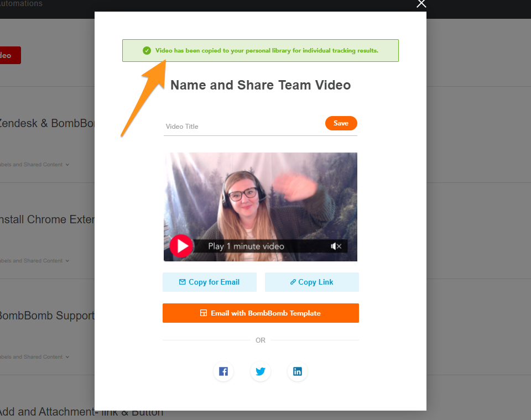Click the Copy Link button
Viewport: 531px width, 420px height.
pyautogui.click(x=312, y=282)
